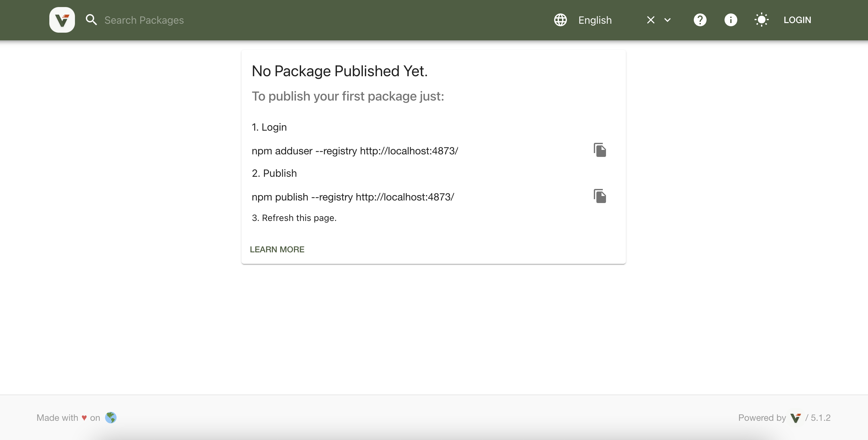868x440 pixels.
Task: Click the version 5.1.2 footer text
Action: click(820, 418)
